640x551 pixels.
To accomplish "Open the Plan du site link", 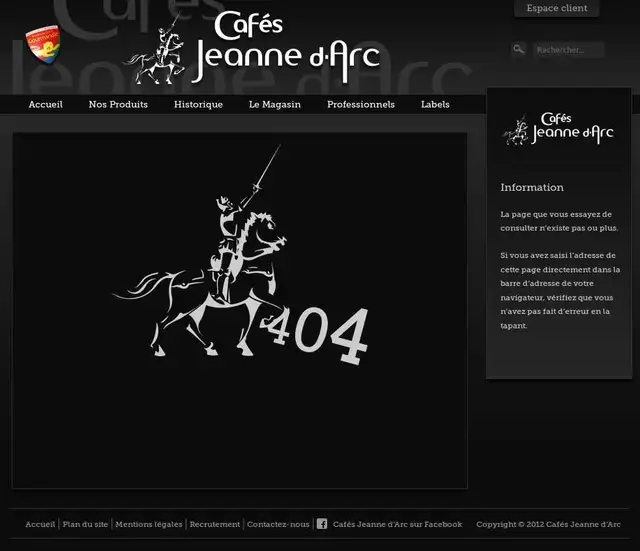I will coord(85,524).
